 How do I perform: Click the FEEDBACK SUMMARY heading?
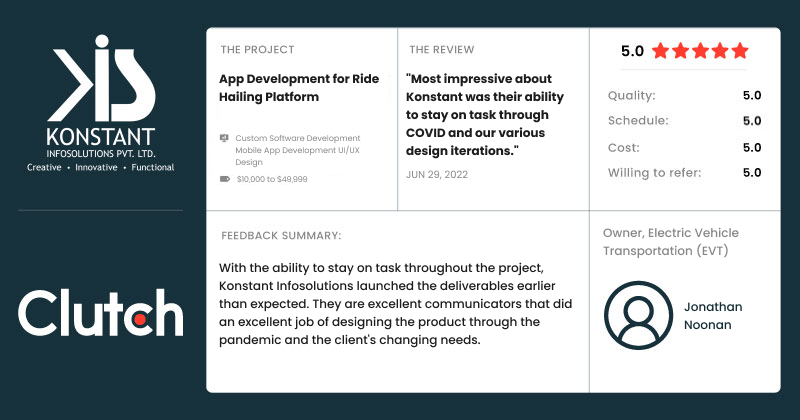coord(281,236)
